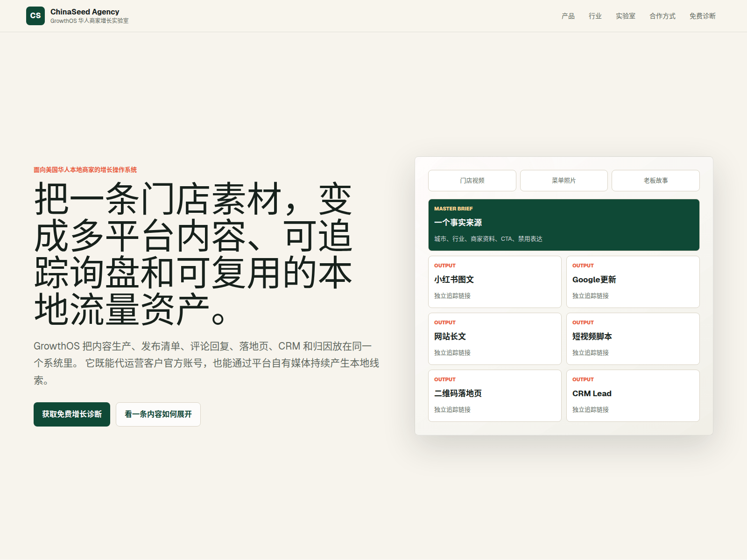Click the CS logo icon
Image resolution: width=747 pixels, height=560 pixels.
click(x=35, y=16)
